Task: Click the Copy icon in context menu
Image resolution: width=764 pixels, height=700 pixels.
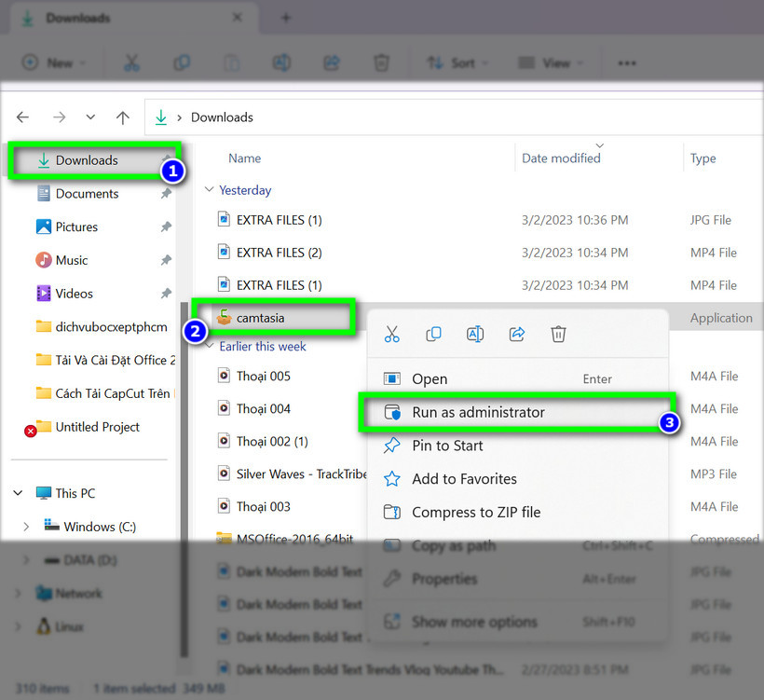Action: [433, 334]
